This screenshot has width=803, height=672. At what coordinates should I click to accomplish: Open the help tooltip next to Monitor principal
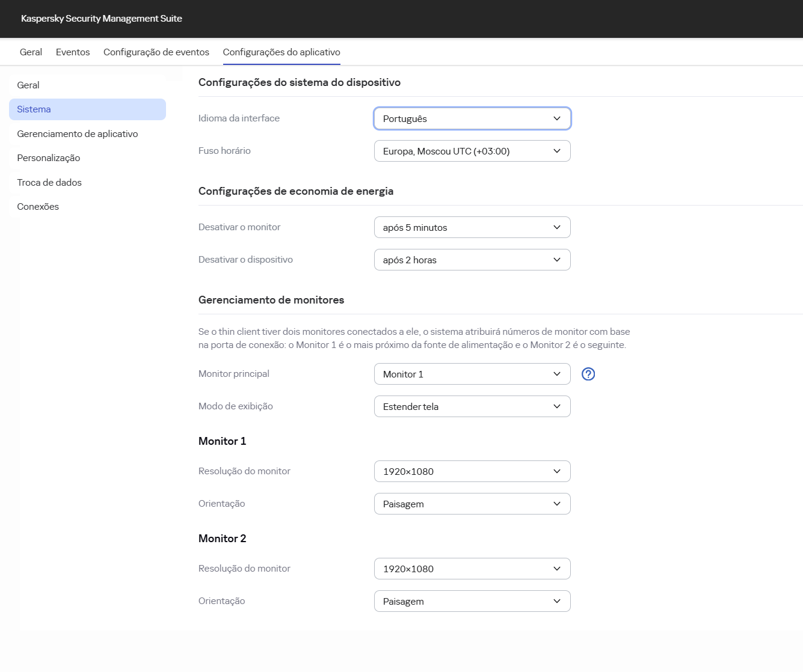point(588,374)
